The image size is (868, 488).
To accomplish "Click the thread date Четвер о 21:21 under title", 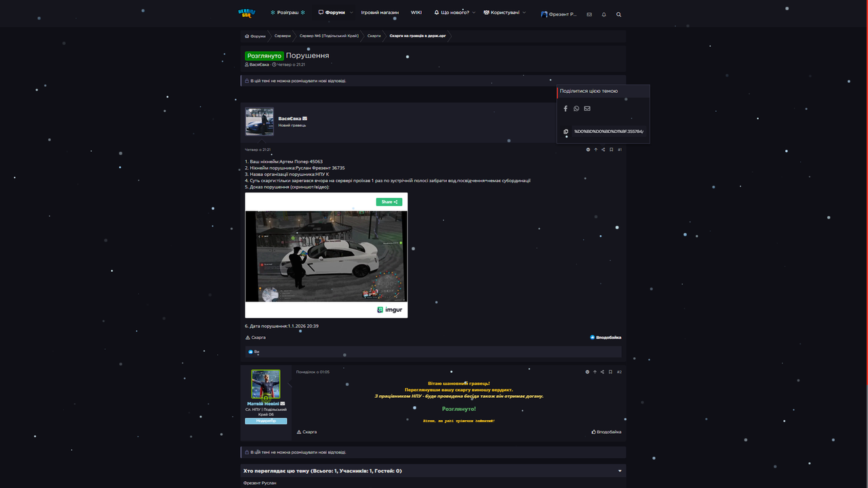I will coord(291,65).
